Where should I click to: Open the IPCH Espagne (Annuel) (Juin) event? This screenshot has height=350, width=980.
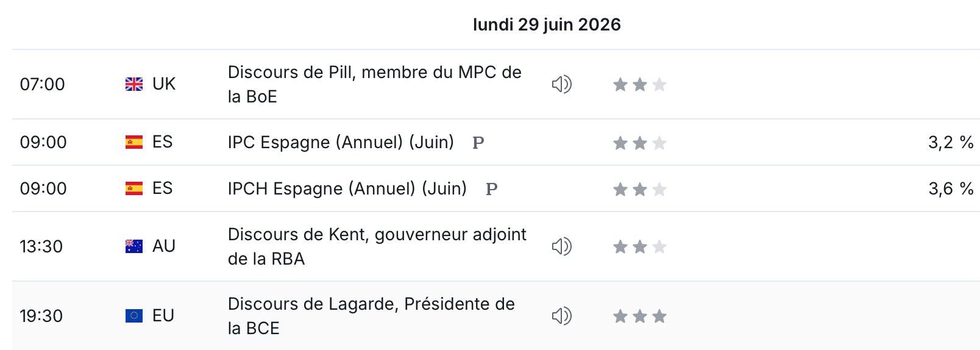click(x=347, y=188)
